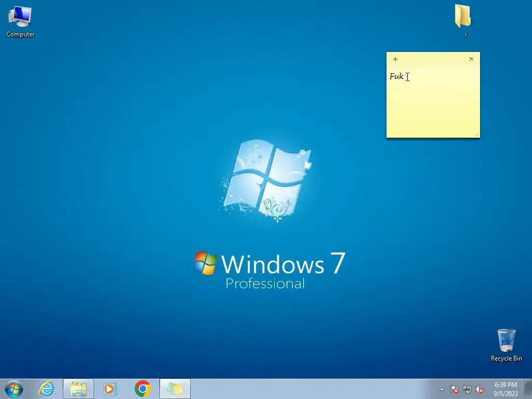Open network status tray icon

pos(467,390)
